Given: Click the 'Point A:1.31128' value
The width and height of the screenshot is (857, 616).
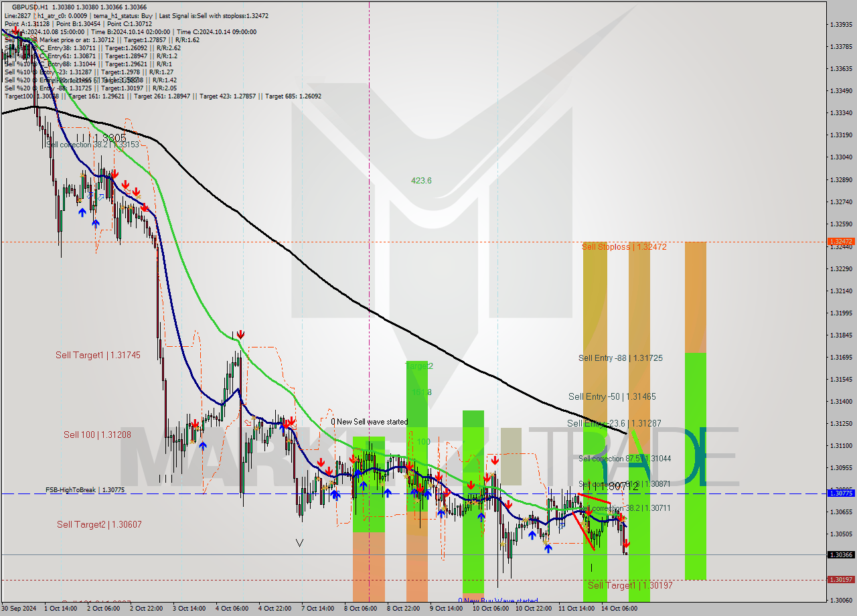Looking at the screenshot, I should (x=27, y=23).
